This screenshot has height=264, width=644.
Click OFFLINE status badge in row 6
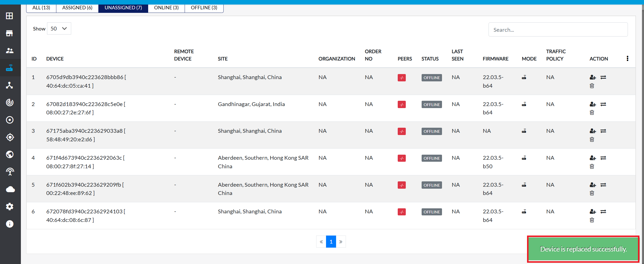[432, 212]
